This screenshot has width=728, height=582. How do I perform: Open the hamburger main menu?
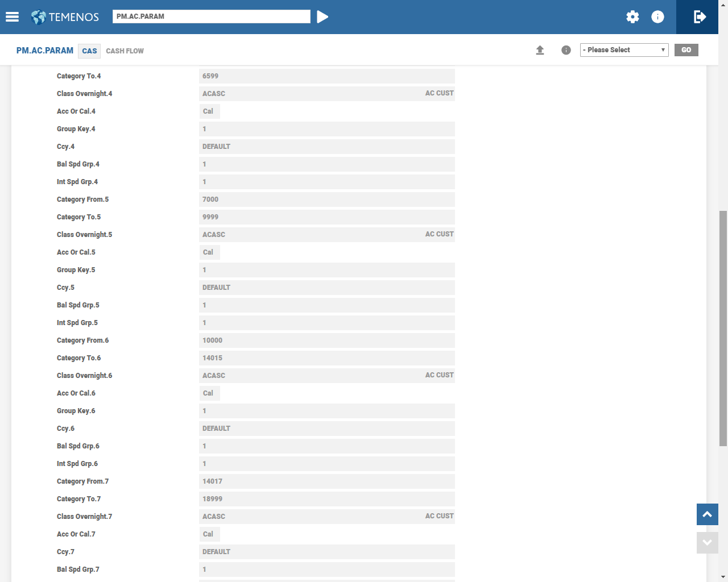tap(12, 17)
